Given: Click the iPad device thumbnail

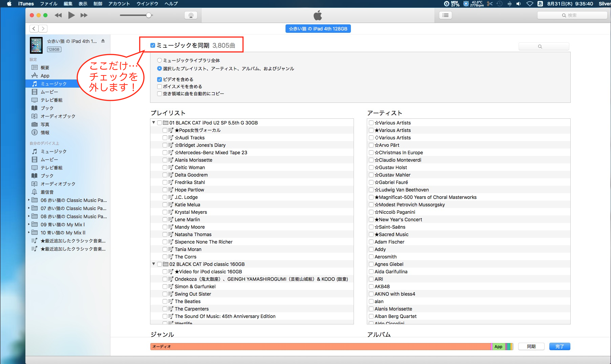Looking at the screenshot, I should coord(36,45).
